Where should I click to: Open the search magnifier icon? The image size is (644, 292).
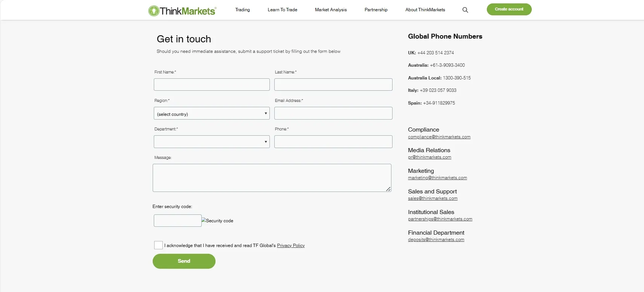465,10
